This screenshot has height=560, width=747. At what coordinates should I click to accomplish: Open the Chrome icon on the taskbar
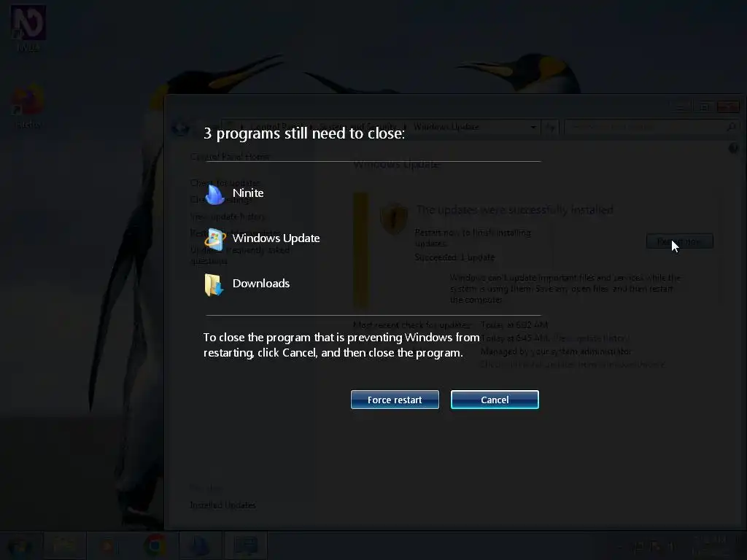155,545
